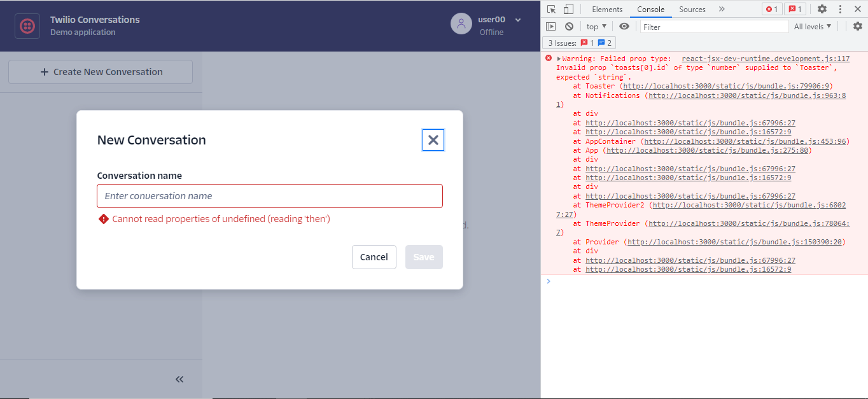Click Cancel in the New Conversation dialog
The image size is (868, 399).
(374, 256)
